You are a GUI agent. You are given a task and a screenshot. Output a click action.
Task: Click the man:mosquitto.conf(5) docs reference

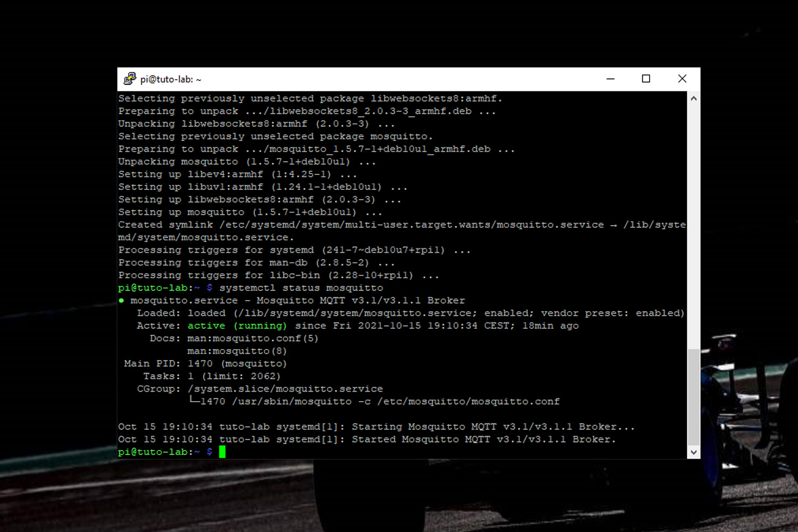point(253,338)
